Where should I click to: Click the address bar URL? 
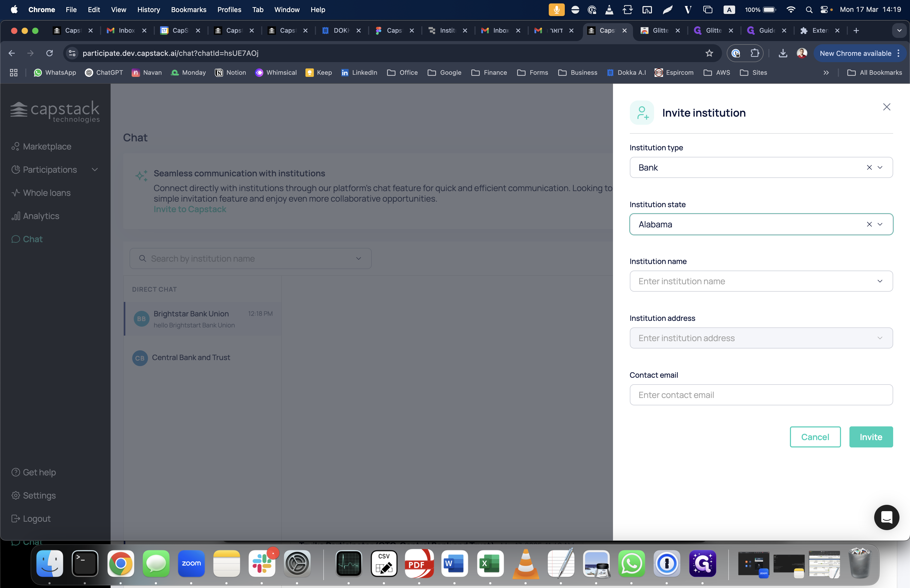pyautogui.click(x=170, y=53)
